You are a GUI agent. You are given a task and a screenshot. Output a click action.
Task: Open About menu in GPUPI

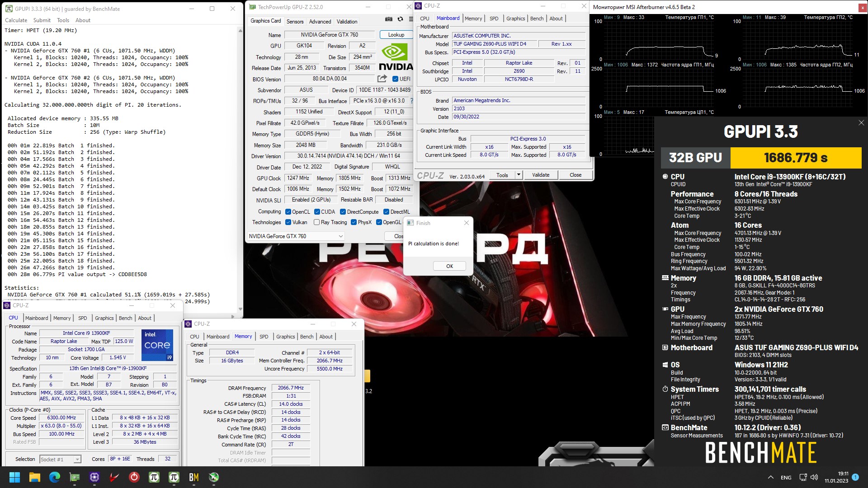(83, 20)
